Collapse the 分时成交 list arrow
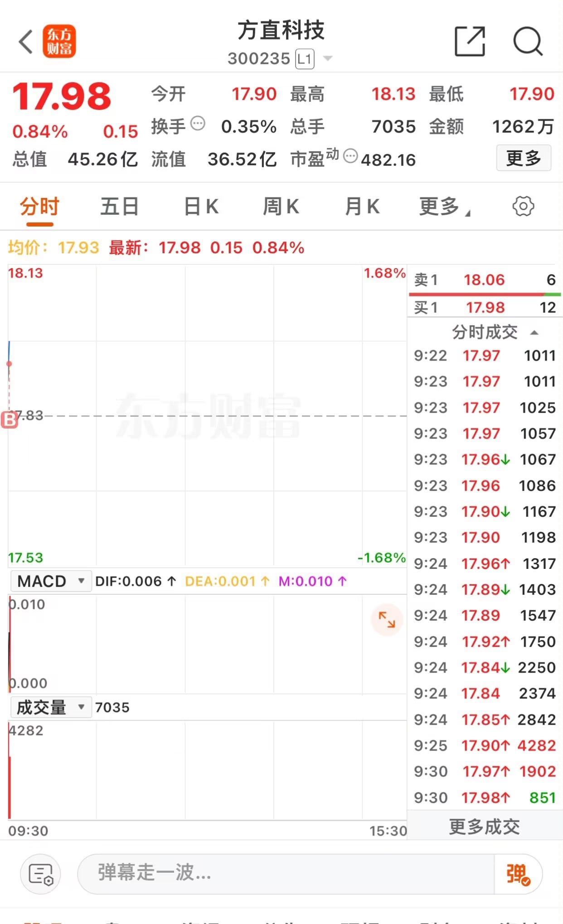Viewport: 563px width, 924px height. pyautogui.click(x=534, y=332)
